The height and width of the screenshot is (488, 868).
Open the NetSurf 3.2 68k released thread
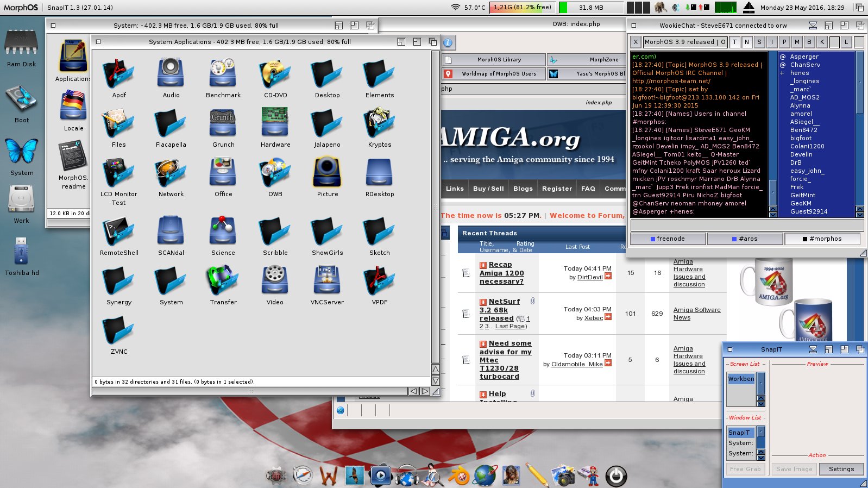(x=499, y=310)
